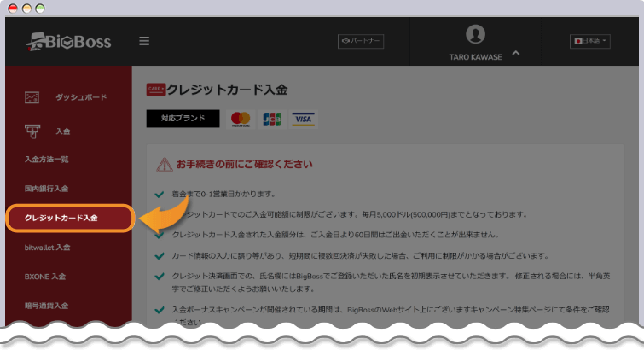Click the クレジットカード入金 page title
The width and height of the screenshot is (644, 350).
pos(227,90)
